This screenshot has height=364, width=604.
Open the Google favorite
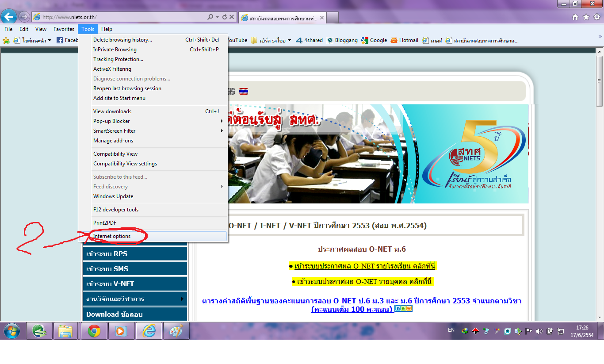[374, 40]
